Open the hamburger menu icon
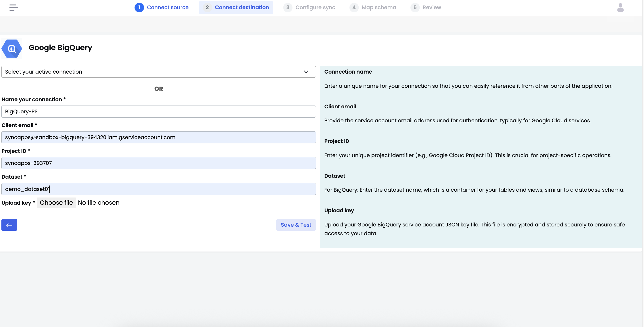Viewport: 644px width, 327px height. click(x=13, y=8)
